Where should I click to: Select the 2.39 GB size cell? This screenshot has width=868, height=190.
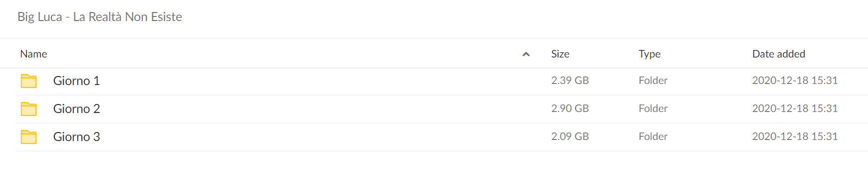pyautogui.click(x=570, y=80)
